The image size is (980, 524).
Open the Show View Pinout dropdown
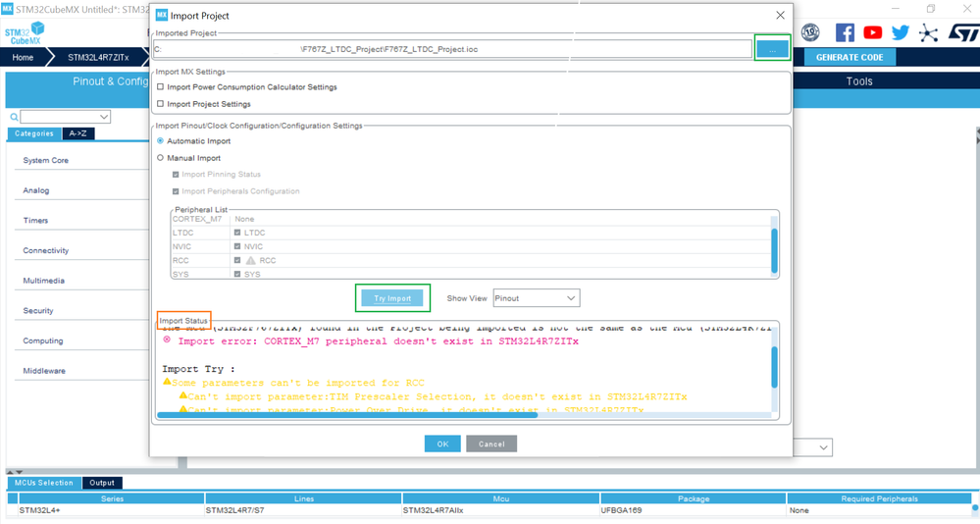coord(537,298)
